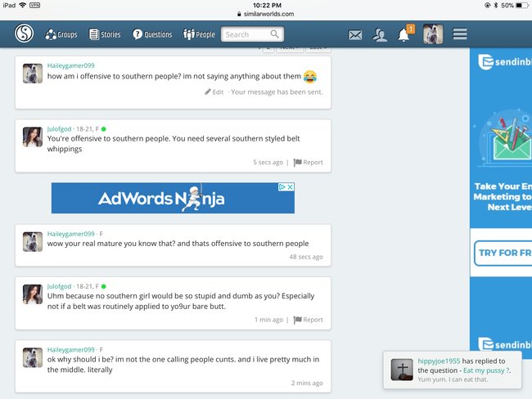Click Julofgod avatar on 1 min ago post
532x399 pixels.
[32, 294]
